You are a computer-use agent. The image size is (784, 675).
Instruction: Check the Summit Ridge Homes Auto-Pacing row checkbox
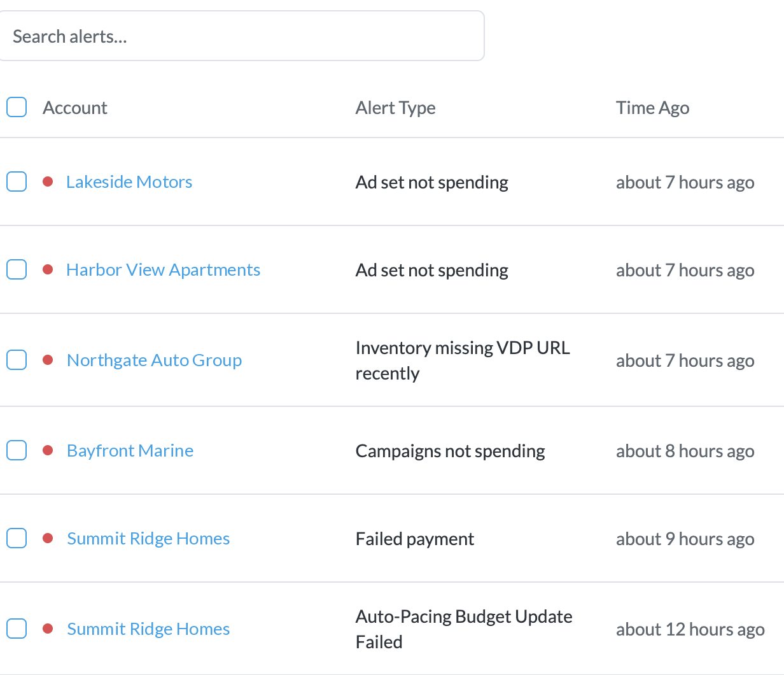17,629
